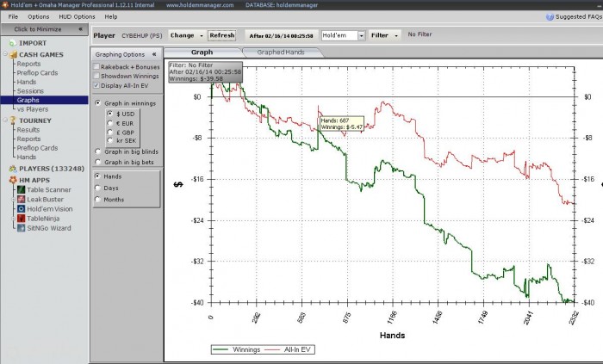Viewport: 603px width, 364px height.
Task: Click the Cash Games coins icon
Action: 13,54
